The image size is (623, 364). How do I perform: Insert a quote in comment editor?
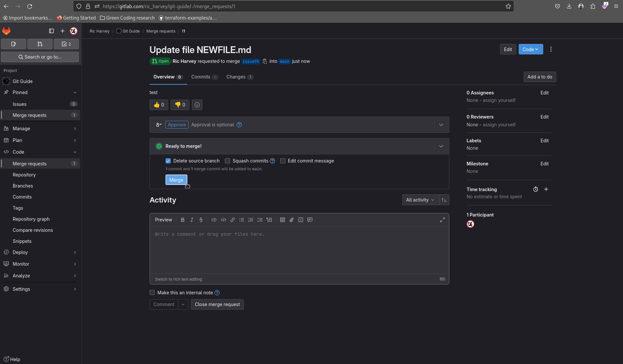(214, 220)
